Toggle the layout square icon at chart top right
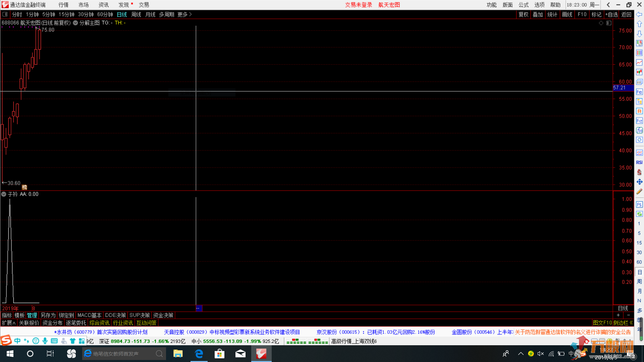644x362 pixels. coord(609,23)
